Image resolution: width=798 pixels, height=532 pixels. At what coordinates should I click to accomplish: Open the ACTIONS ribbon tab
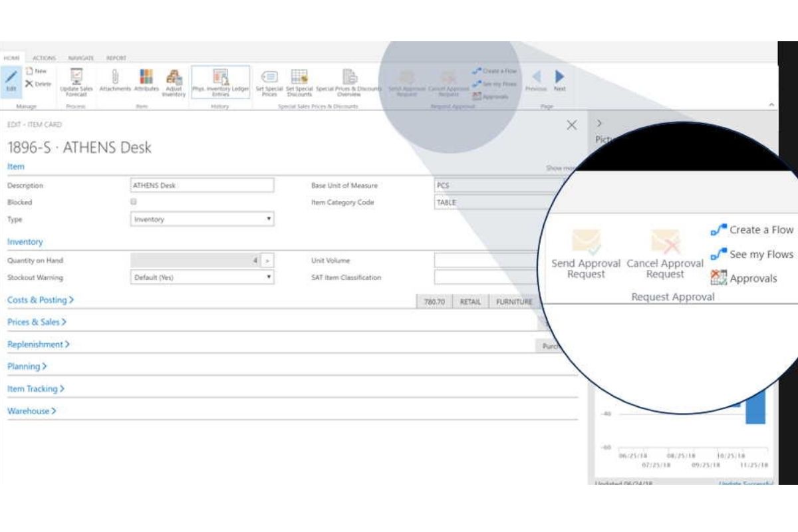tap(44, 58)
